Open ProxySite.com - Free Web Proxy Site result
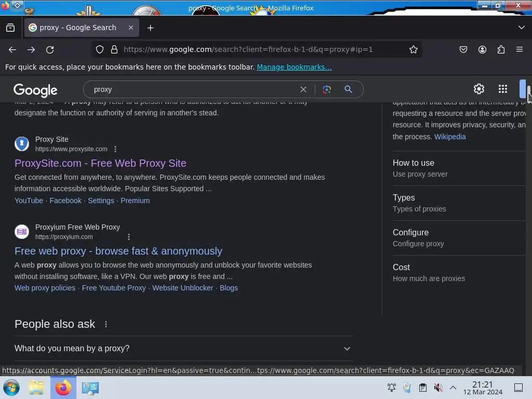Image resolution: width=532 pixels, height=399 pixels. pos(100,163)
